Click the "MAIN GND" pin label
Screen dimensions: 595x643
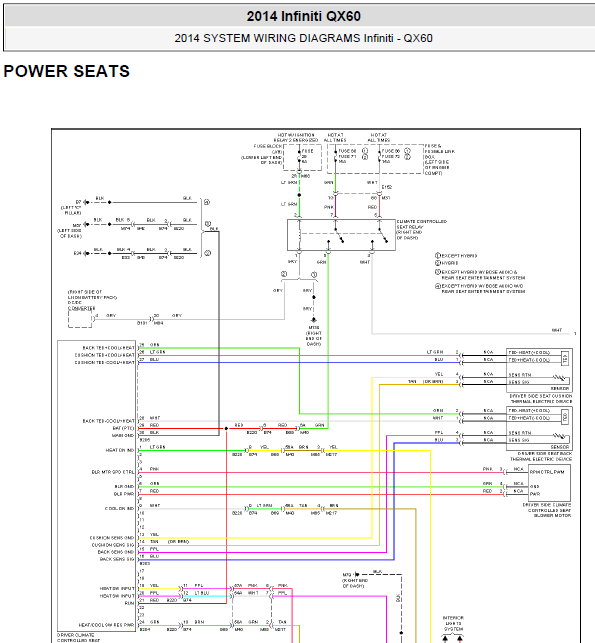123,436
